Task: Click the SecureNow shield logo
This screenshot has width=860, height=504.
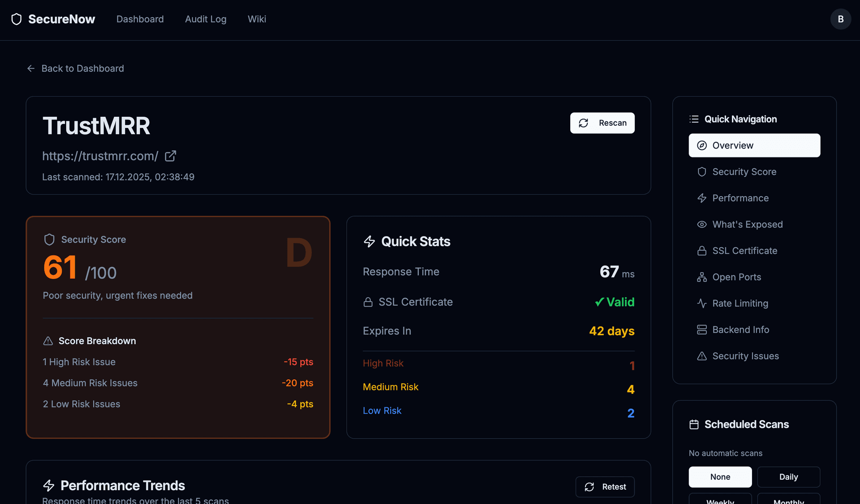Action: (x=17, y=19)
